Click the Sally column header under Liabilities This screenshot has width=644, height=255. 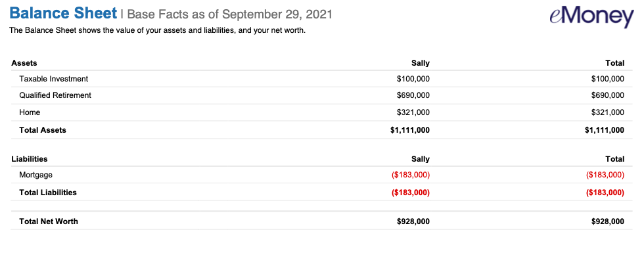(x=420, y=159)
